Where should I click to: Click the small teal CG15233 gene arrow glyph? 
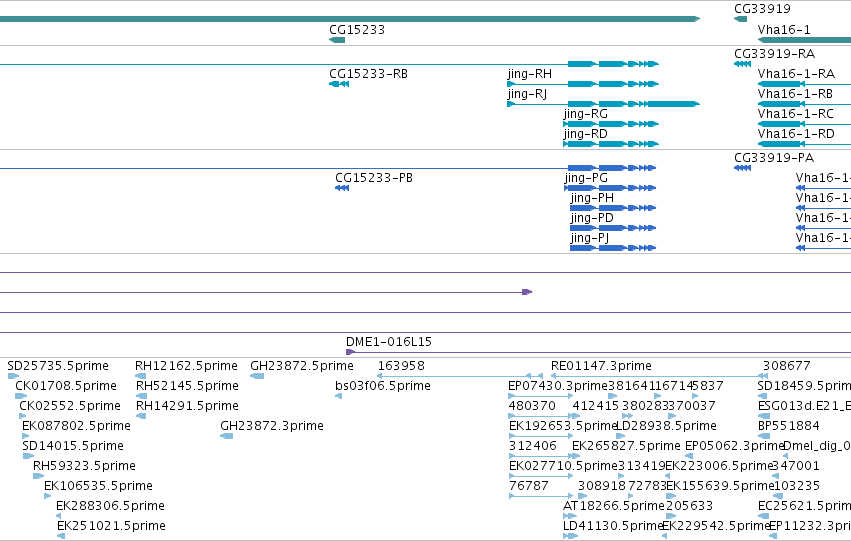tap(337, 40)
